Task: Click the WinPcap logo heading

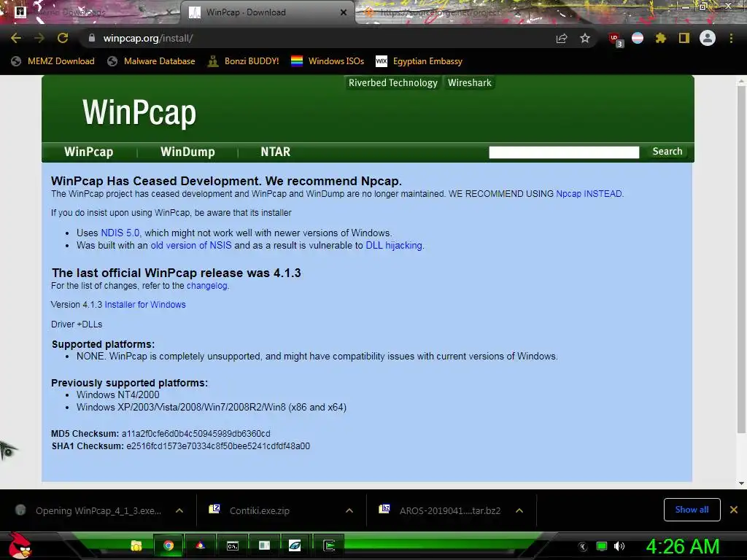Action: coord(139,113)
